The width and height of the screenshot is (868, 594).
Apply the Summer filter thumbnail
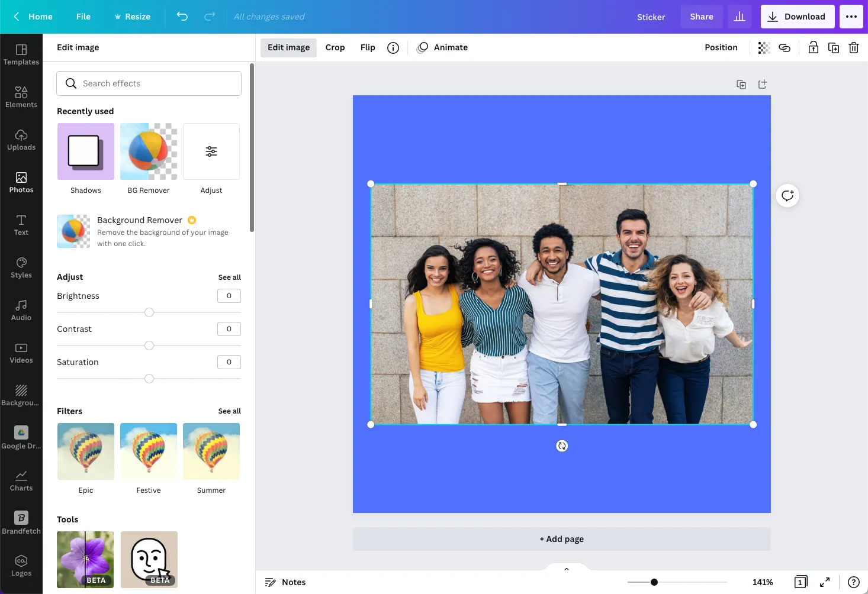[211, 451]
